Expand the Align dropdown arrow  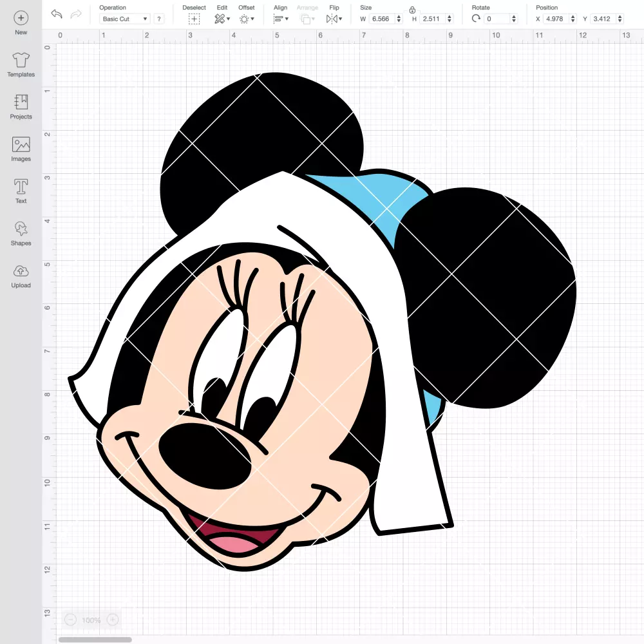point(287,19)
